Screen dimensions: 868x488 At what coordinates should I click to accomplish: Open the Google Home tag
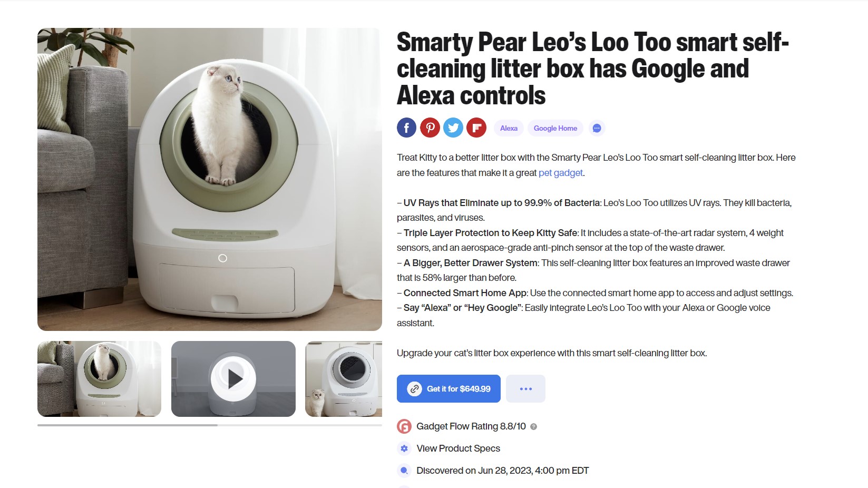pyautogui.click(x=555, y=128)
